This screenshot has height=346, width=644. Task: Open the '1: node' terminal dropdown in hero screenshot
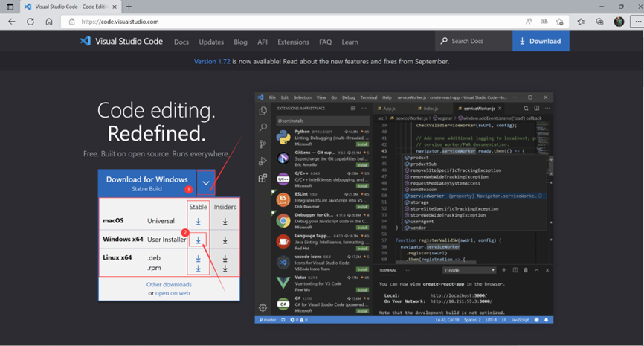click(469, 270)
